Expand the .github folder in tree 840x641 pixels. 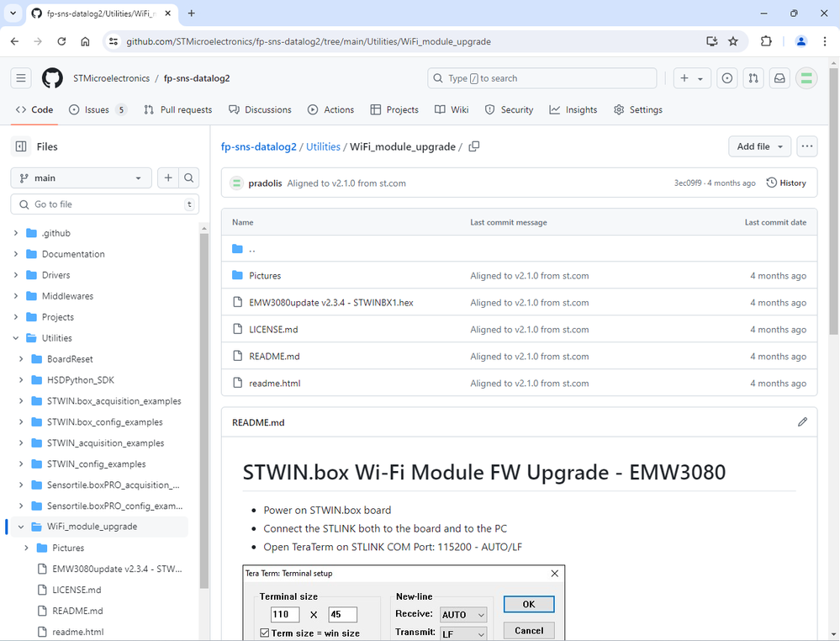pyautogui.click(x=15, y=233)
